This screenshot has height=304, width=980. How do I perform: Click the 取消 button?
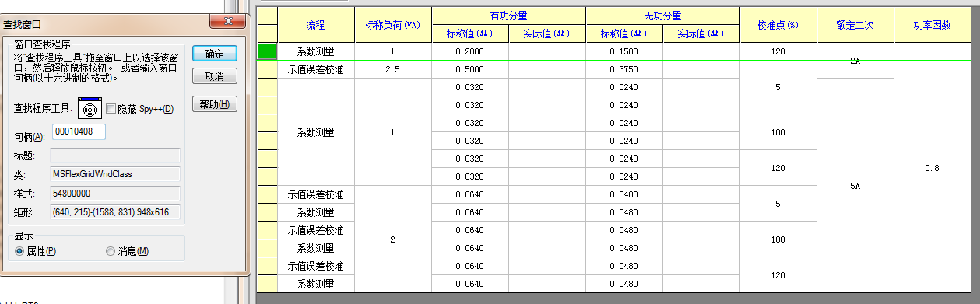215,77
